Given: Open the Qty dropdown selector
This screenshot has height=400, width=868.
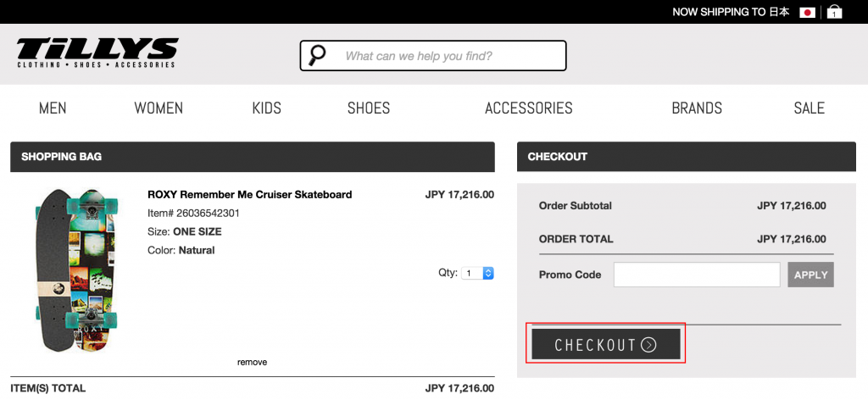Looking at the screenshot, I should (477, 273).
